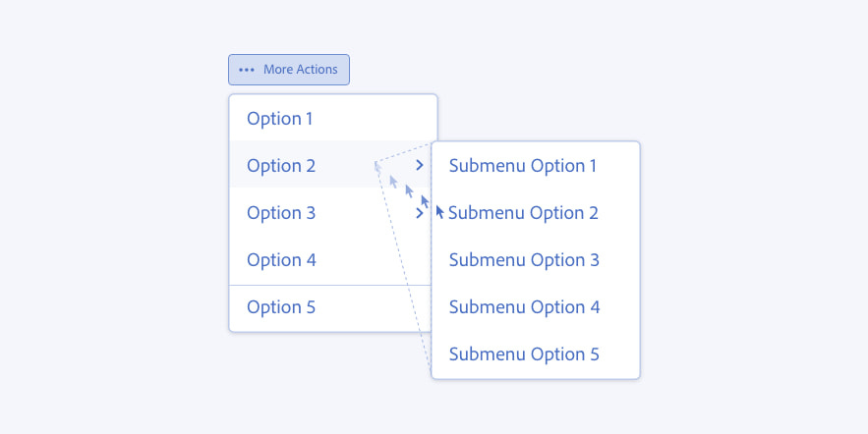Click the second-darkest cursor arrow icon

point(425,202)
